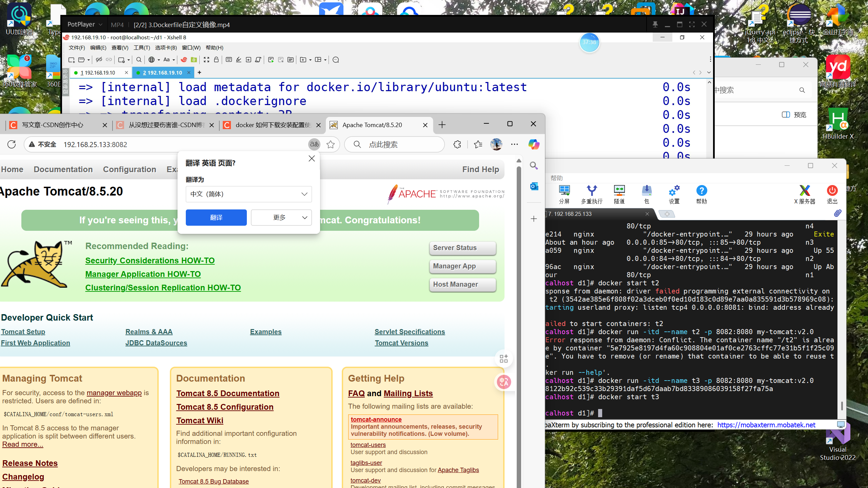Image resolution: width=868 pixels, height=488 pixels.
Task: Click the blue 翻译 button
Action: [216, 217]
